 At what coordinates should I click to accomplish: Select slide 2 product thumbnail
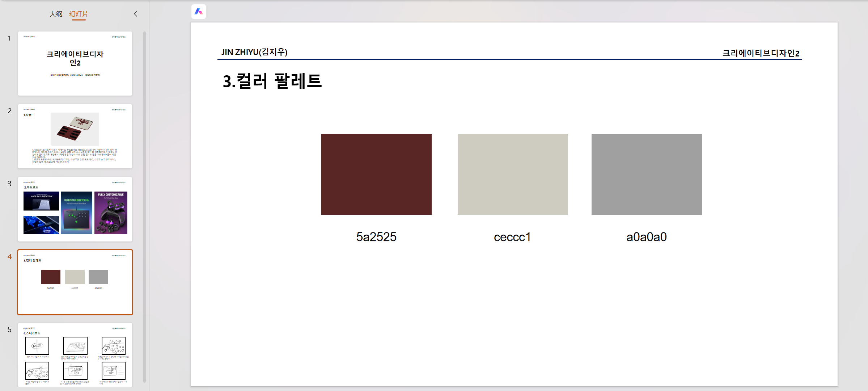[75, 136]
